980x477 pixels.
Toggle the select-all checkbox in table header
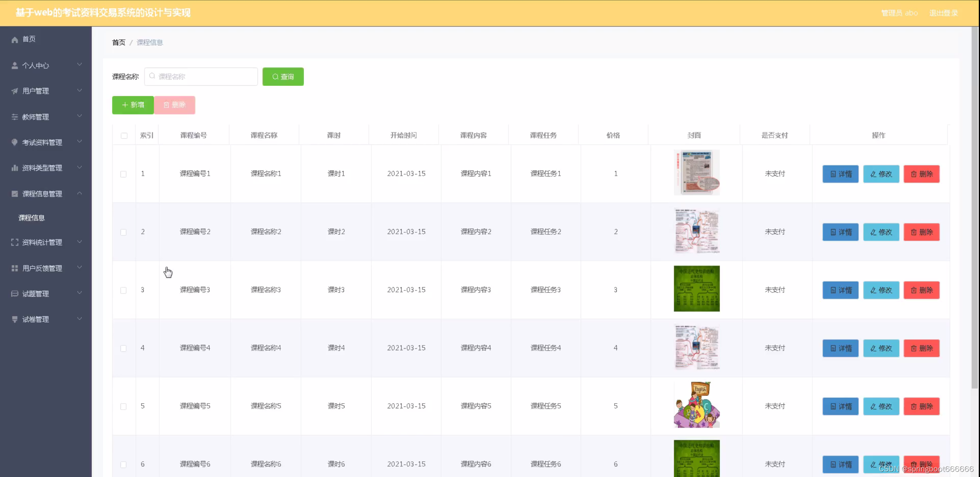tap(124, 136)
